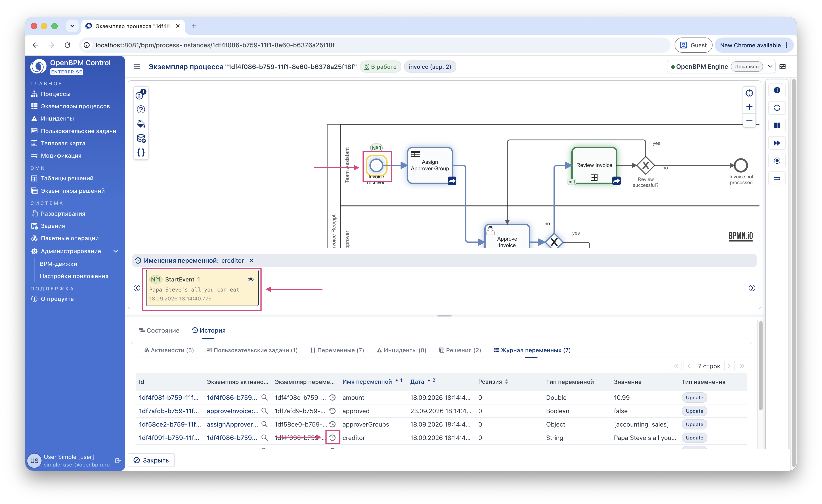This screenshot has height=504, width=822.
Task: Show history for the amount variable instance
Action: pyautogui.click(x=333, y=398)
